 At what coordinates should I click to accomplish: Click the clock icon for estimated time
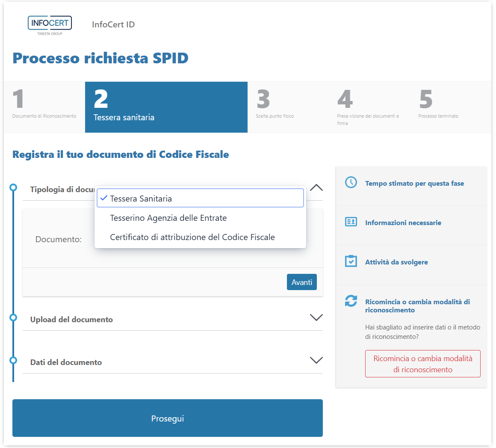point(351,182)
